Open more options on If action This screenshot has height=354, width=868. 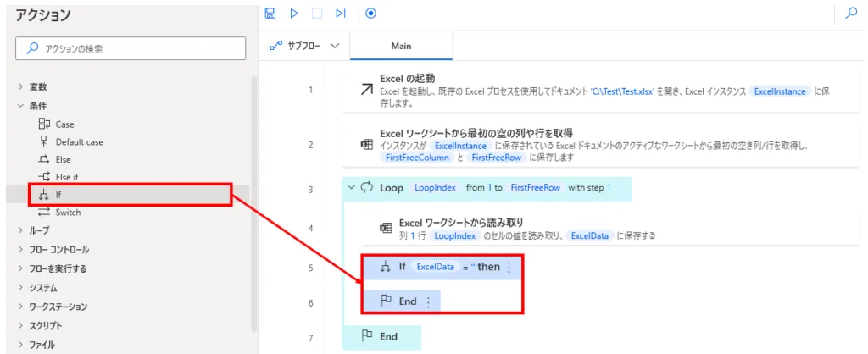(x=509, y=267)
